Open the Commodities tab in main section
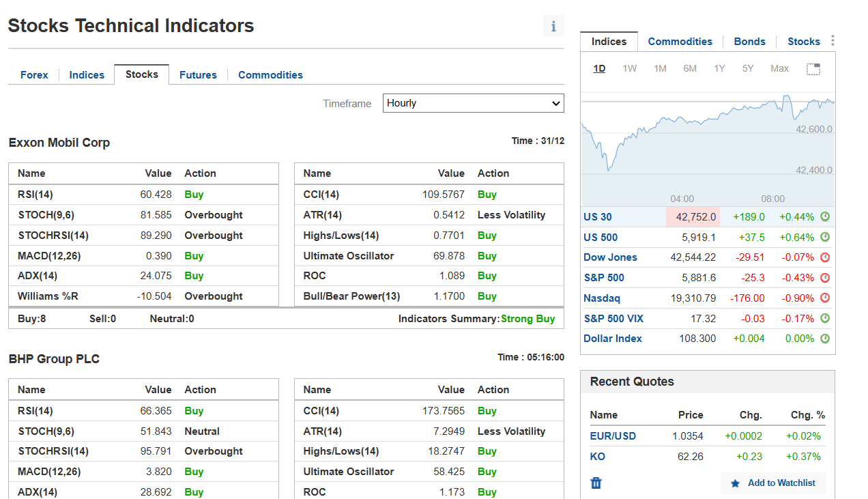Screen dimensions: 868x499 (270, 75)
